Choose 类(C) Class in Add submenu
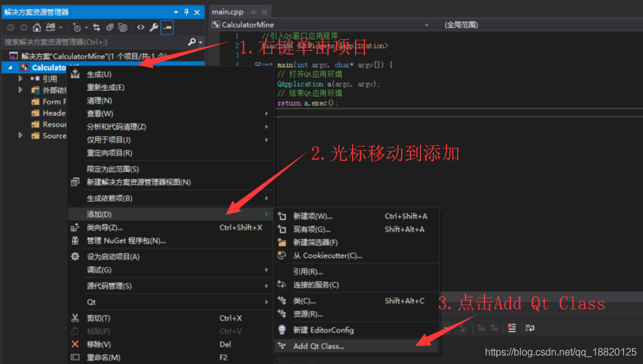 [x=356, y=301]
